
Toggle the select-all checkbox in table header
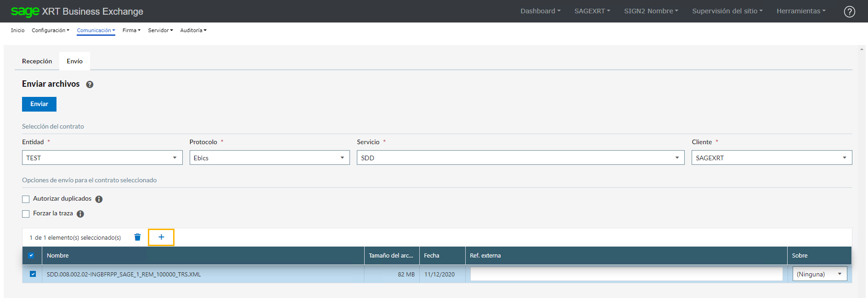pos(31,256)
